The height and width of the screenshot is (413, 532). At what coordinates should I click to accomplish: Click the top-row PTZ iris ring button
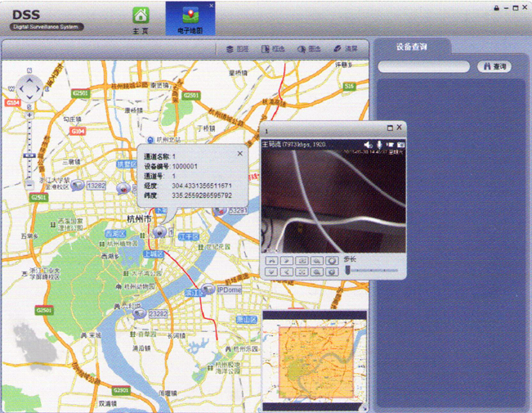(x=332, y=261)
